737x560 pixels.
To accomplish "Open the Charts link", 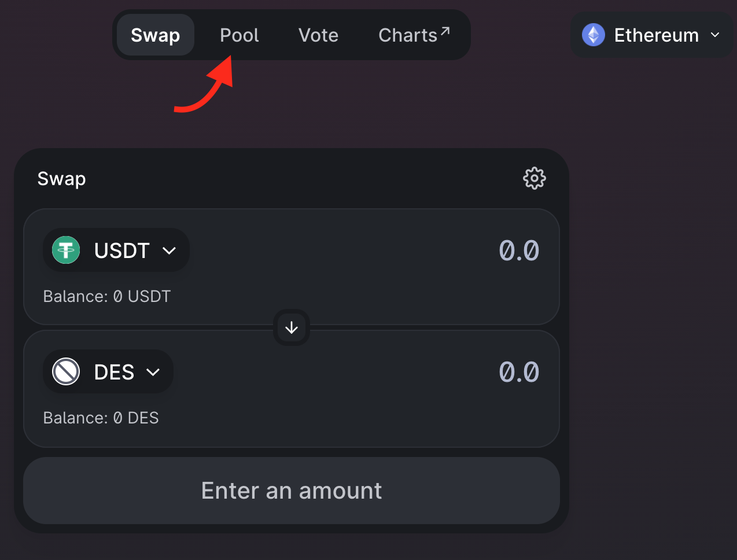I will tap(407, 35).
